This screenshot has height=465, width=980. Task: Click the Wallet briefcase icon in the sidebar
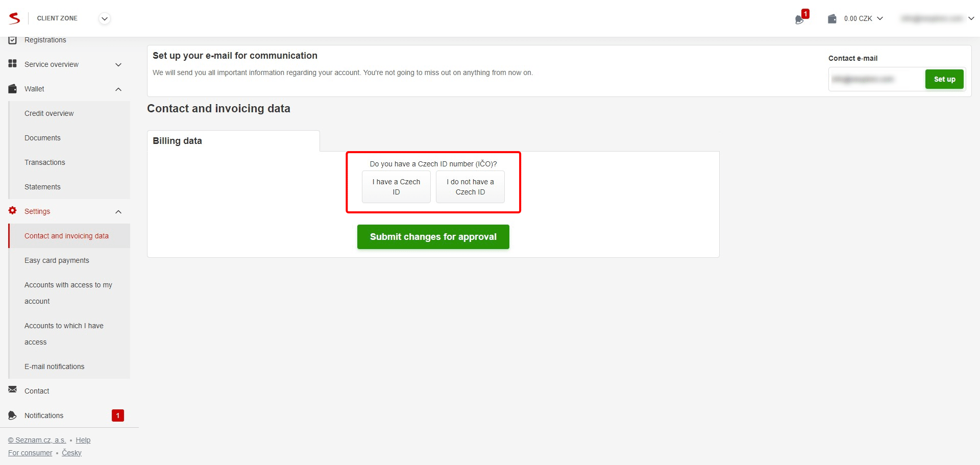12,88
